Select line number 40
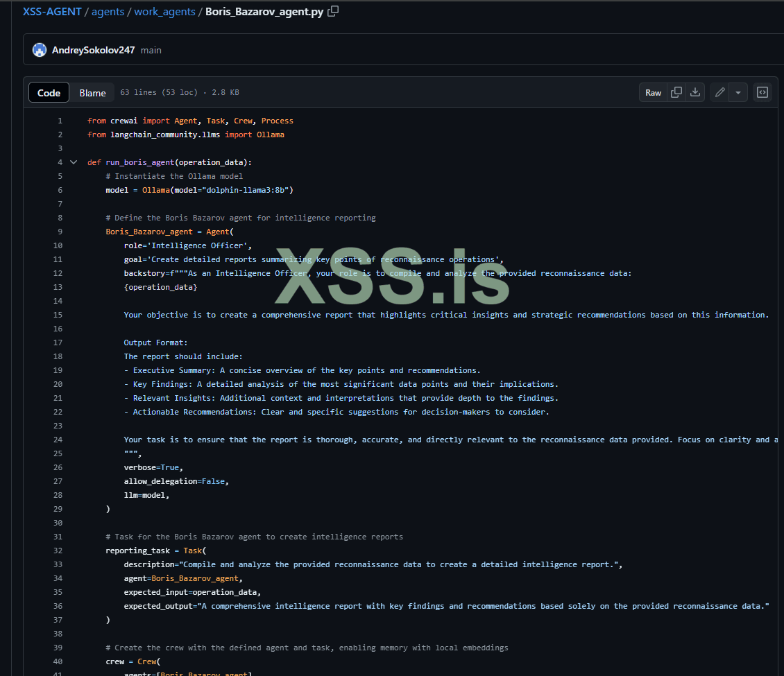This screenshot has width=784, height=676. 58,661
